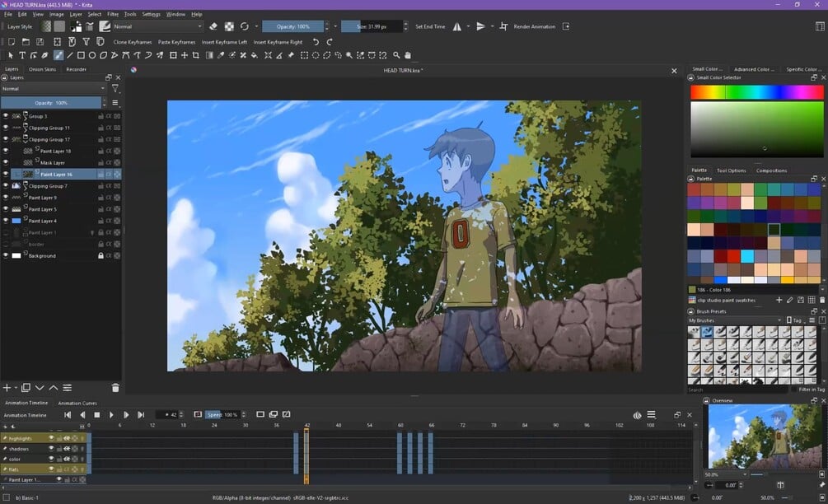Click the palette Add color plus icon
828x504 pixels.
tap(779, 300)
